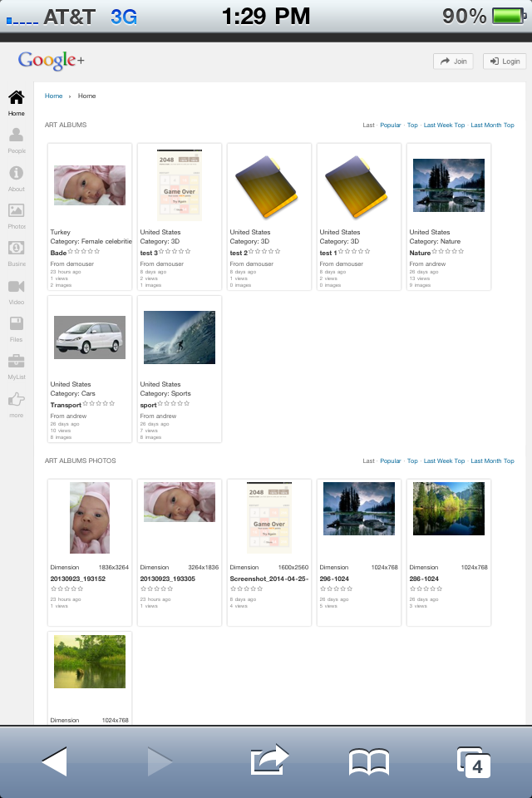Open the Transport album car thumbnail
532x798 pixels.
tap(90, 337)
